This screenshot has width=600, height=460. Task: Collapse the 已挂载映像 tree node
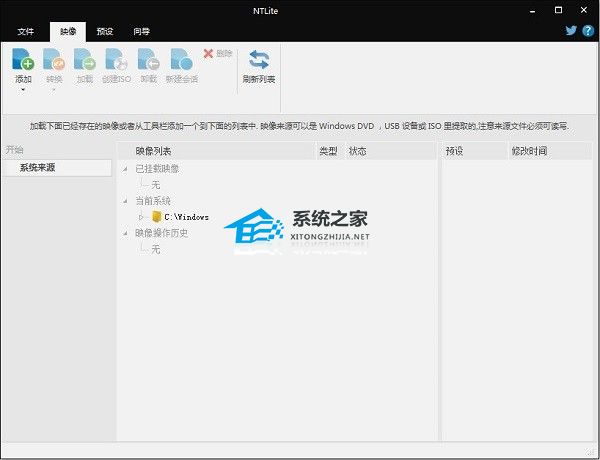[x=125, y=169]
